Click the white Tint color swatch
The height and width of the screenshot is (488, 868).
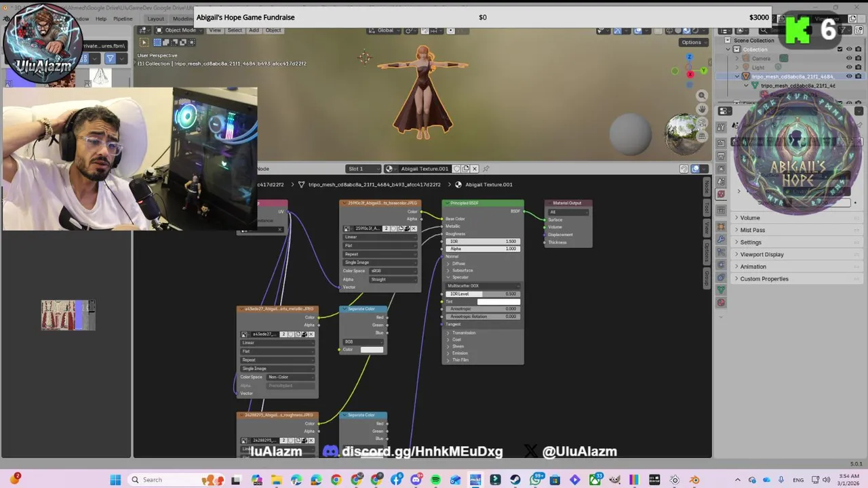pyautogui.click(x=498, y=302)
